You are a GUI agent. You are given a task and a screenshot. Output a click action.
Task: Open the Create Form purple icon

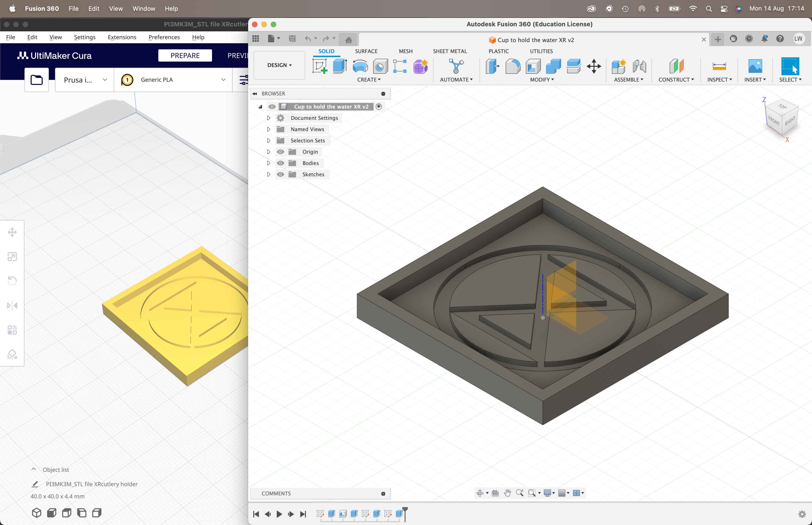point(421,66)
